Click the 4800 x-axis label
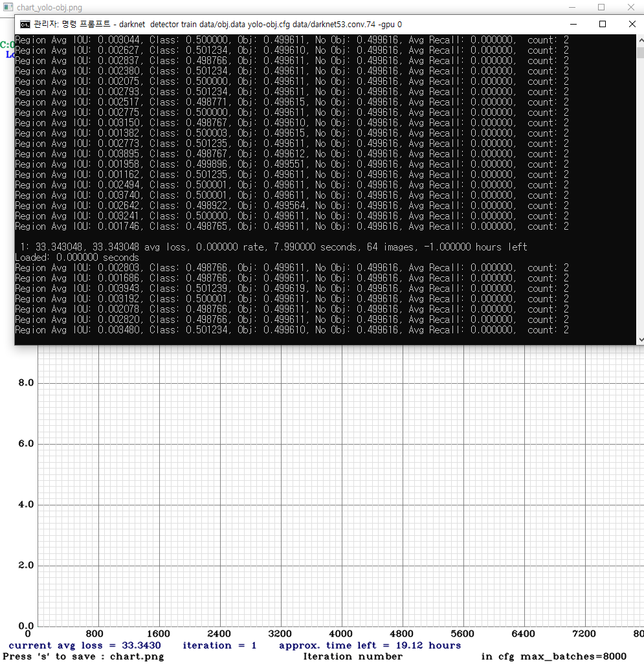 coord(401,634)
